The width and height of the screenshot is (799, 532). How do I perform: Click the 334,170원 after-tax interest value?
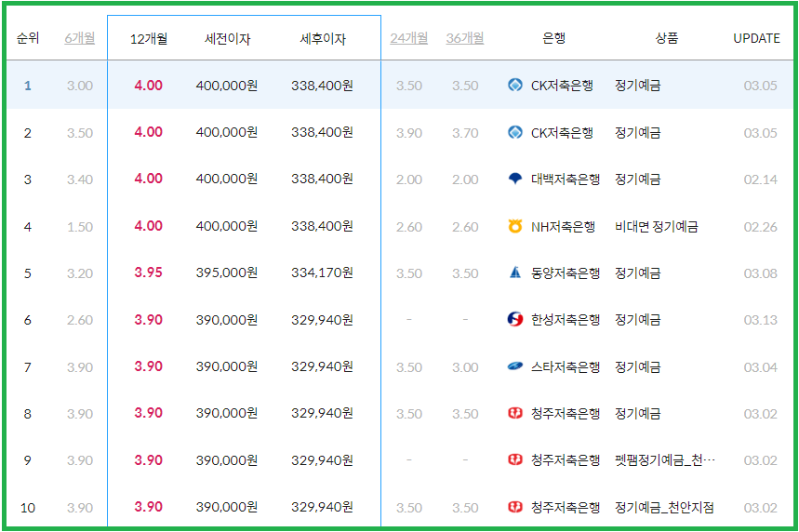[x=322, y=273]
